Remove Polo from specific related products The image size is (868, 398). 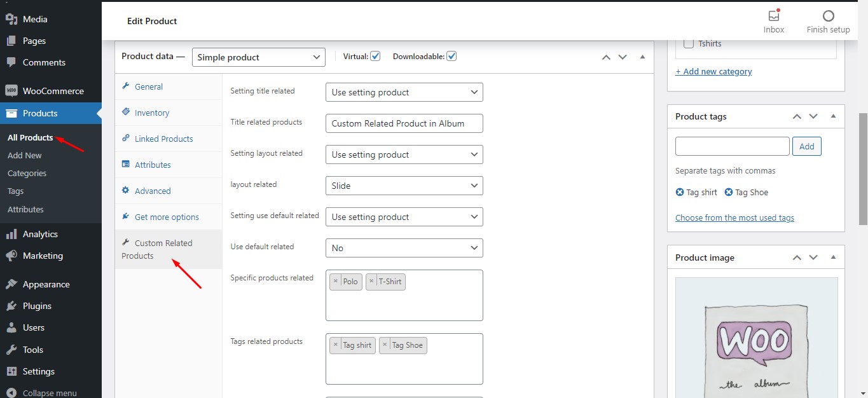[336, 282]
